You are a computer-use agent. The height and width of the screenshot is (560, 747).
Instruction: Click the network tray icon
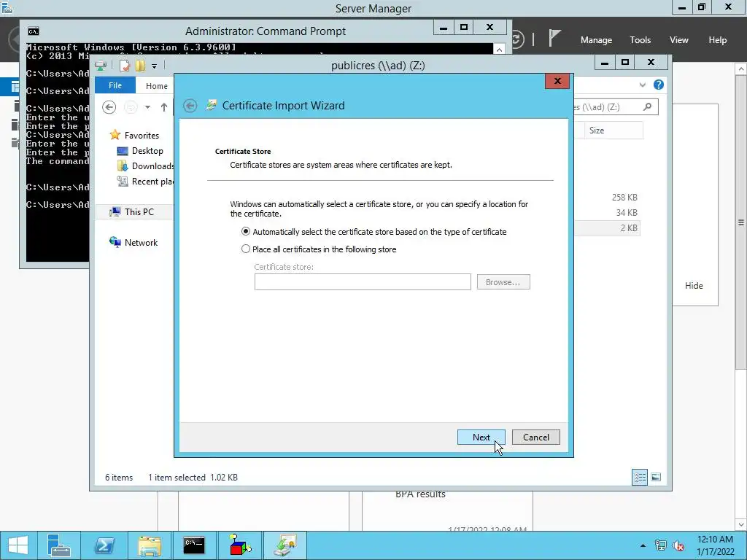[x=660, y=545]
